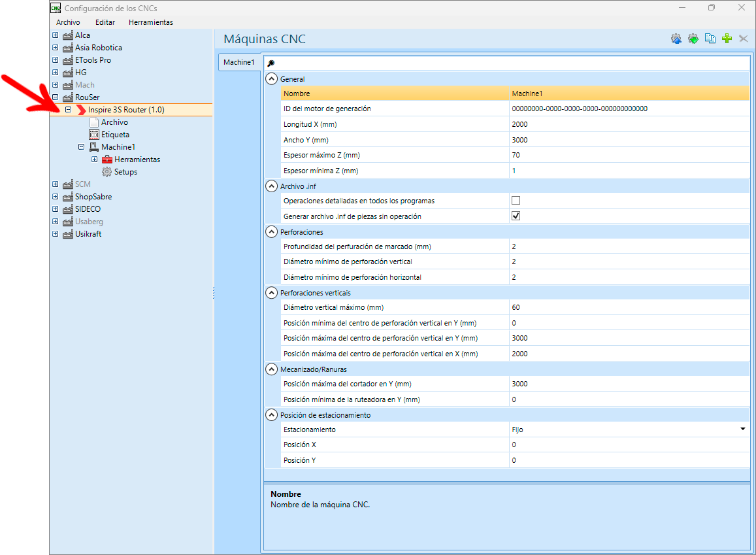Edit the Nombre value 'Machine1'
The height and width of the screenshot is (555, 756).
tap(629, 93)
